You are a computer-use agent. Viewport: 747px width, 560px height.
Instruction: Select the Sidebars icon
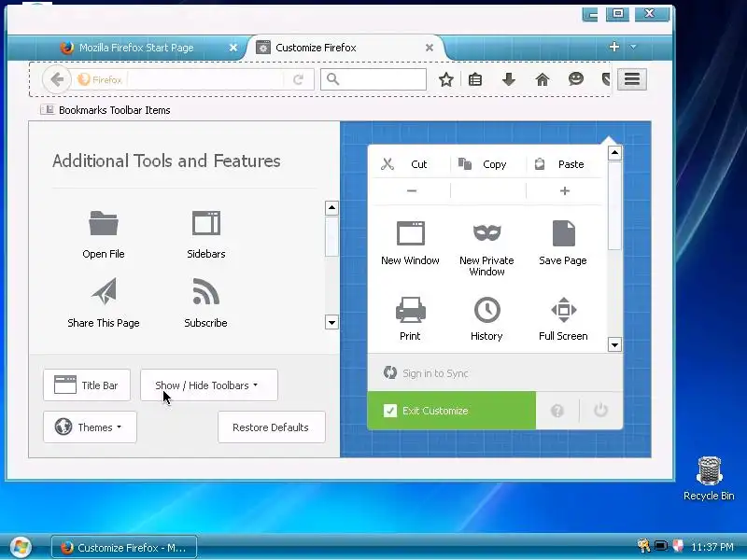point(205,223)
